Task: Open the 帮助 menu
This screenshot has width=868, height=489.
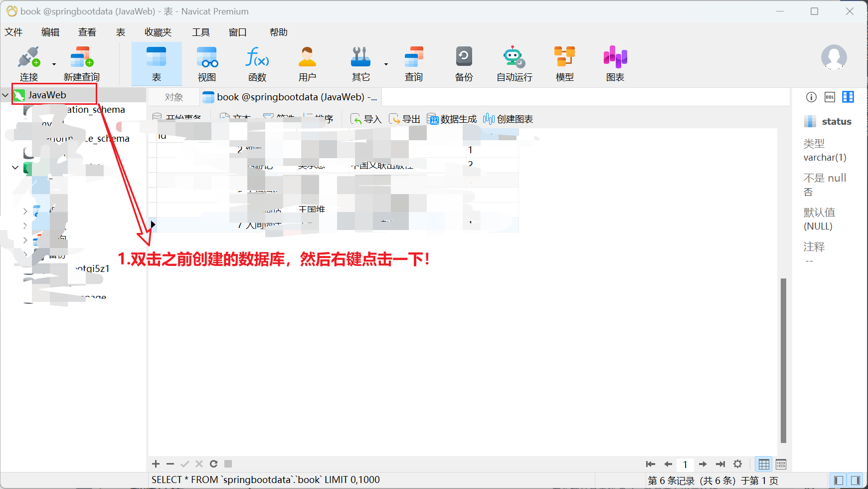Action: tap(279, 32)
